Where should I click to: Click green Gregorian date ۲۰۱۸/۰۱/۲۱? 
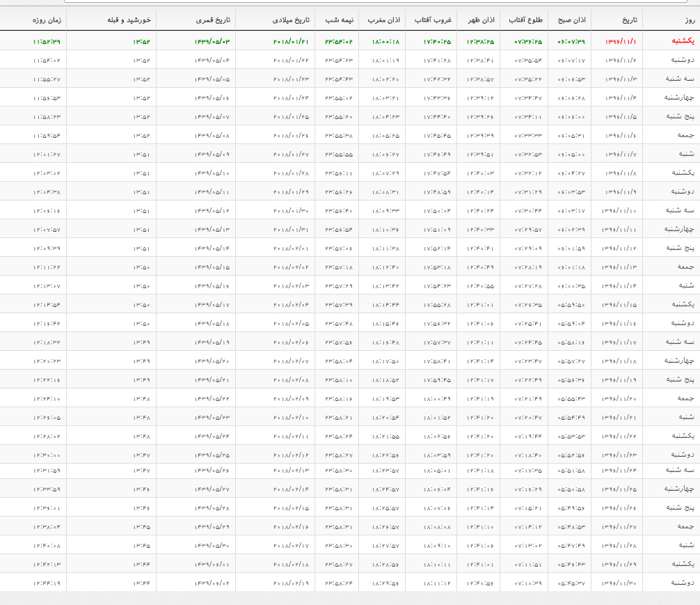(x=291, y=42)
